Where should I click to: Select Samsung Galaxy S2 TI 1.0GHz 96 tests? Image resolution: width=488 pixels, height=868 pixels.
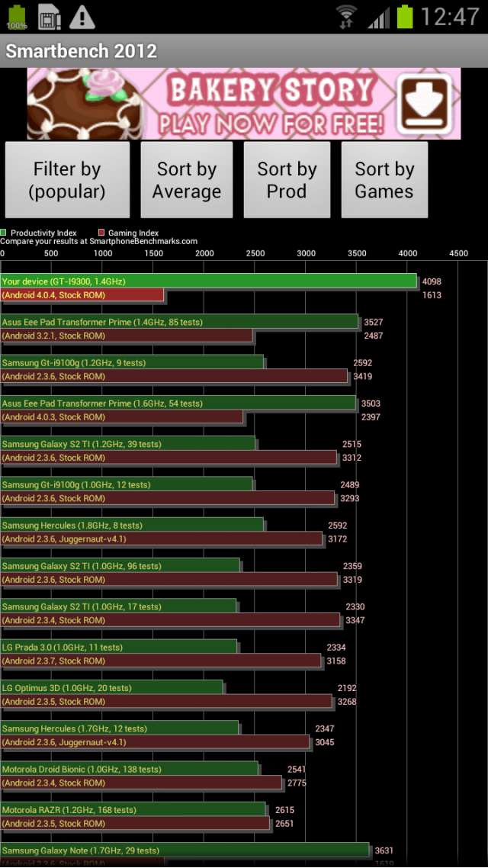(120, 566)
